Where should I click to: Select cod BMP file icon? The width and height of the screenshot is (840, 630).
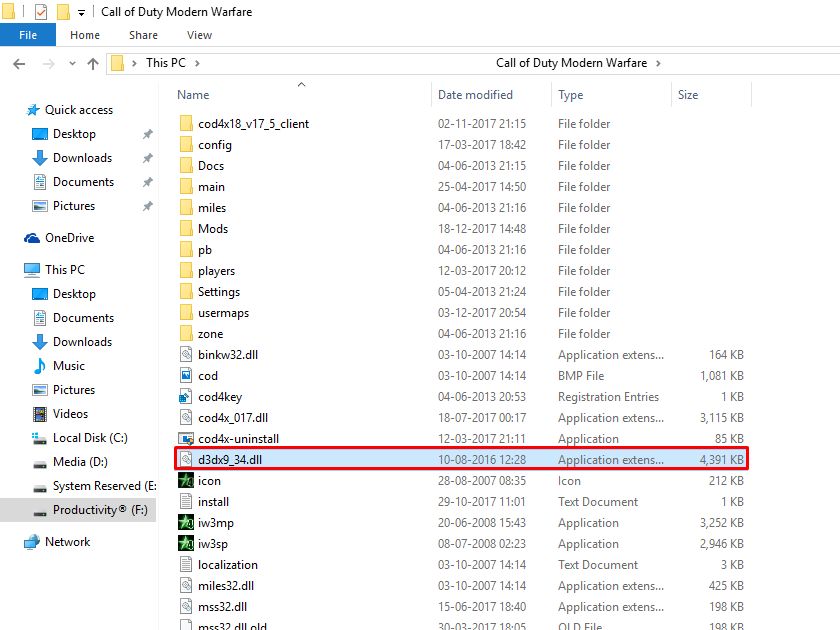[186, 376]
